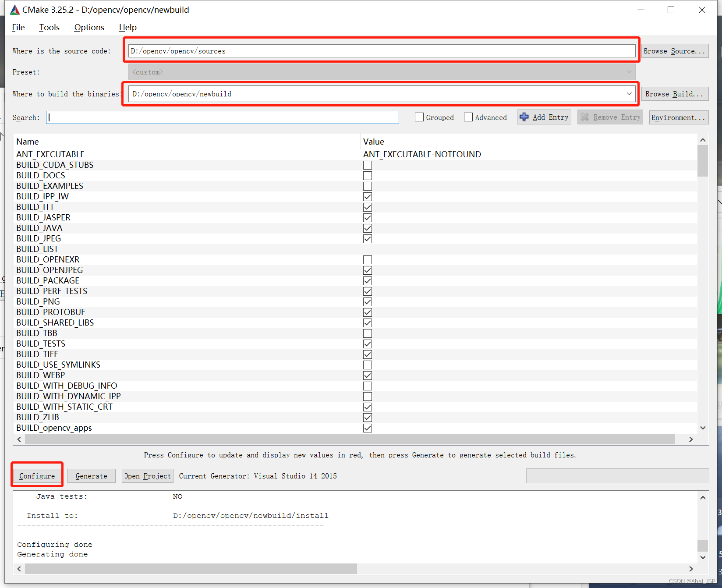Click the blue plus Add Entry icon

524,117
